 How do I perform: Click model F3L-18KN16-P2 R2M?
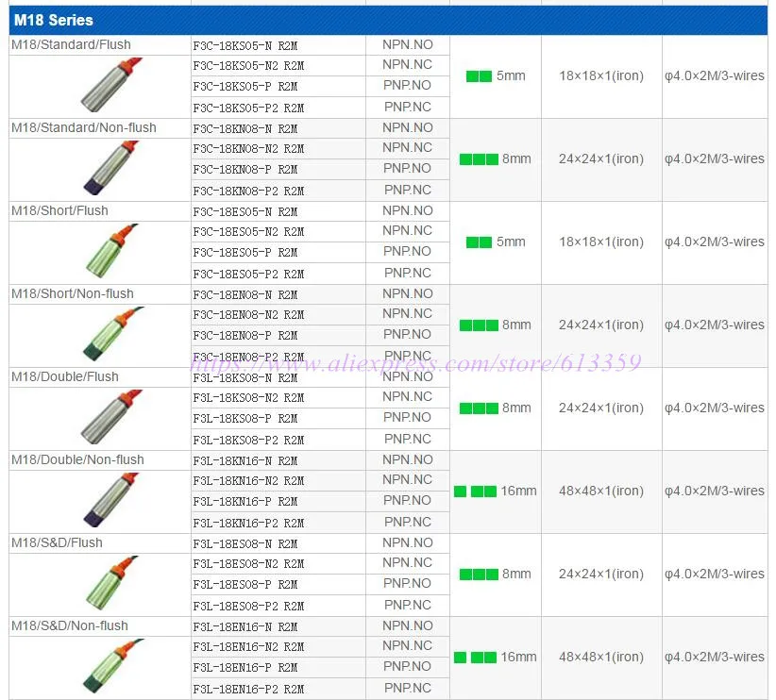248,524
